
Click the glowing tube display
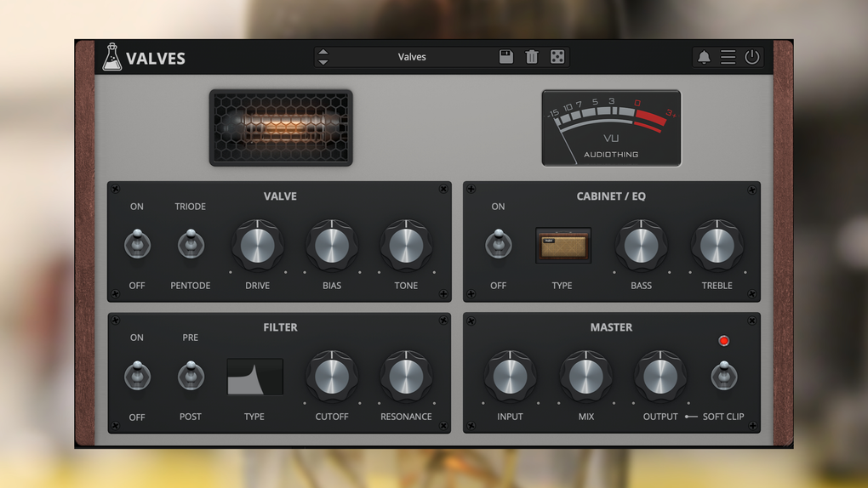tap(281, 128)
